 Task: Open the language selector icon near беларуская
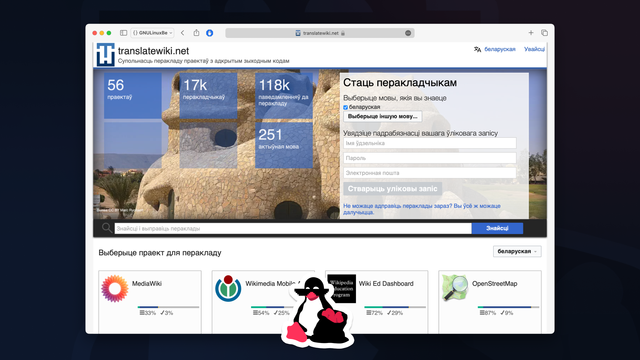coord(477,49)
